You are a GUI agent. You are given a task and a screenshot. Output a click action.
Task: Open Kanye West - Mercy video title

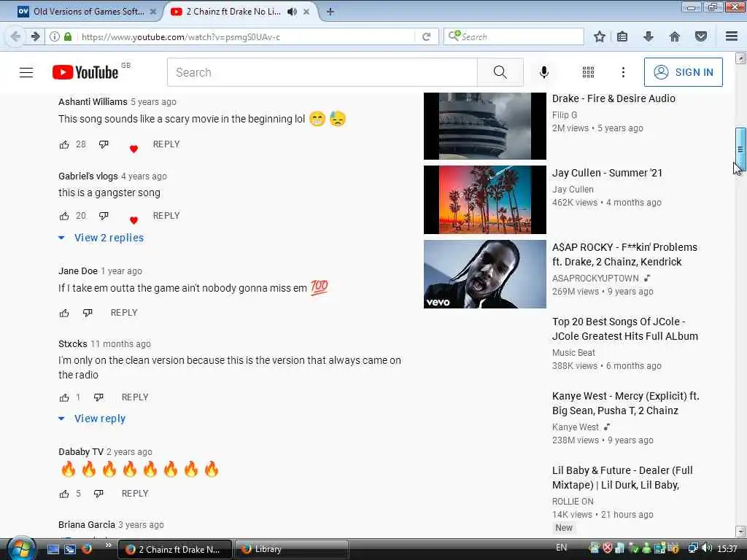(625, 403)
